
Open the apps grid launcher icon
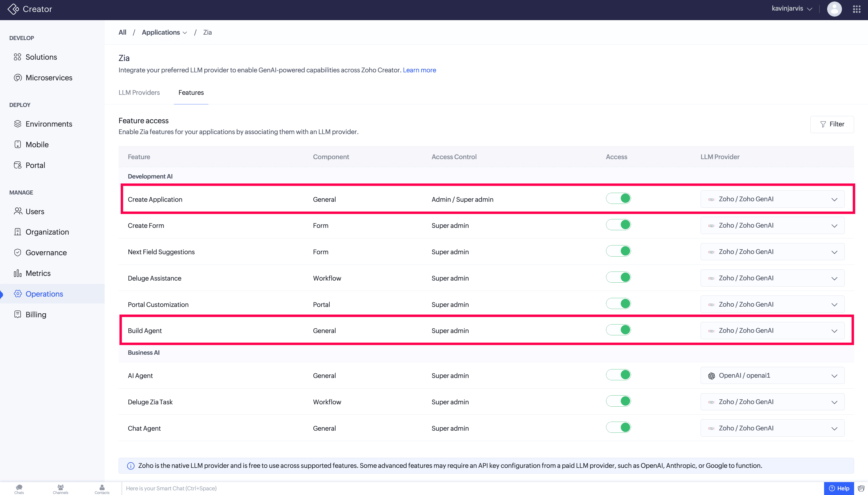tap(856, 9)
